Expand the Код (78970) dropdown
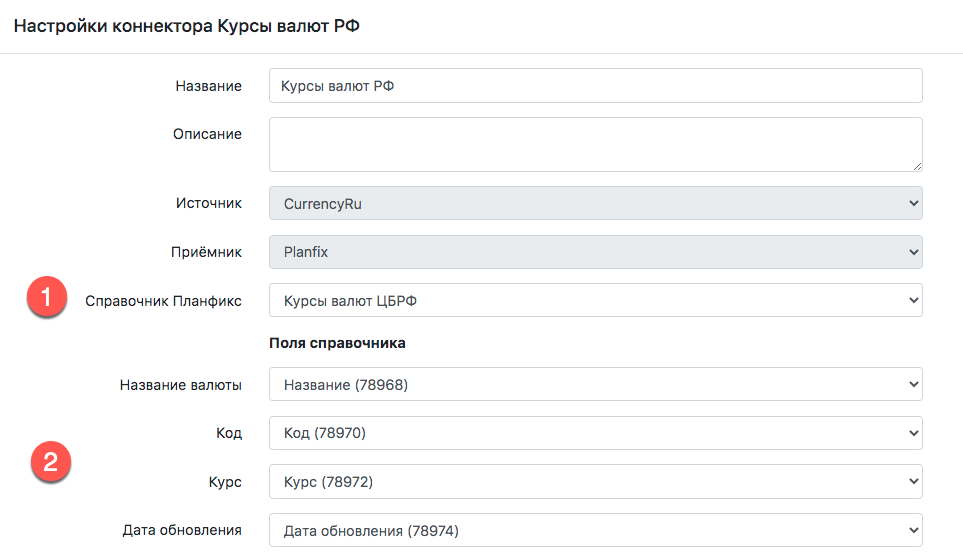 tap(595, 433)
